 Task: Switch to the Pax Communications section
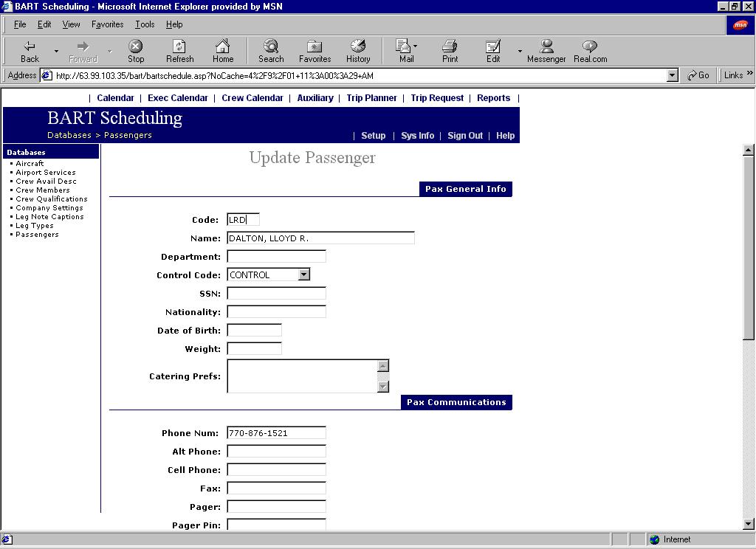pyautogui.click(x=456, y=402)
